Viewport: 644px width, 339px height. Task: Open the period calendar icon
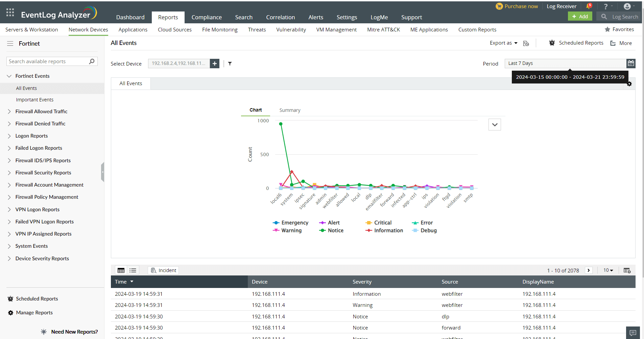coord(631,63)
